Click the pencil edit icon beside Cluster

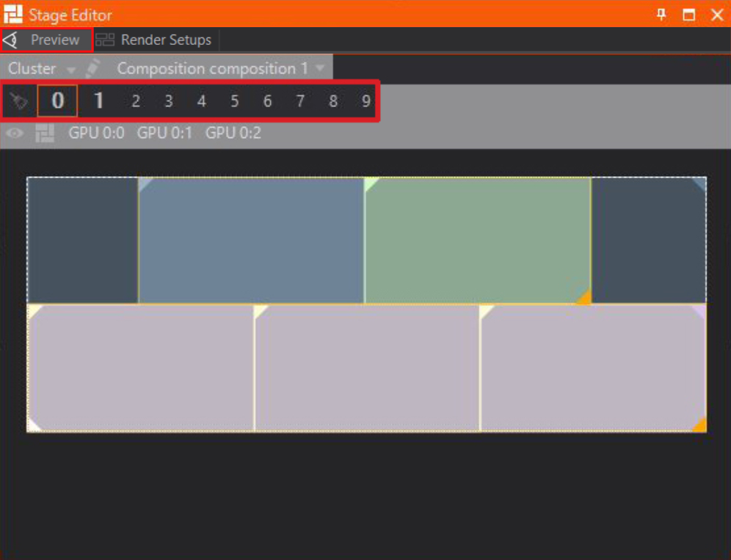pos(92,68)
